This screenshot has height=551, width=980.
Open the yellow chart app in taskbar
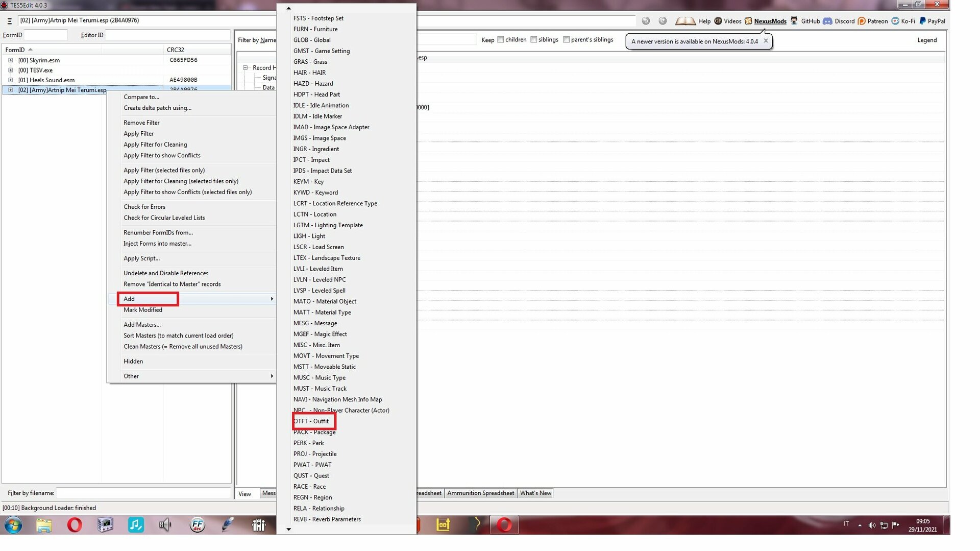[443, 525]
